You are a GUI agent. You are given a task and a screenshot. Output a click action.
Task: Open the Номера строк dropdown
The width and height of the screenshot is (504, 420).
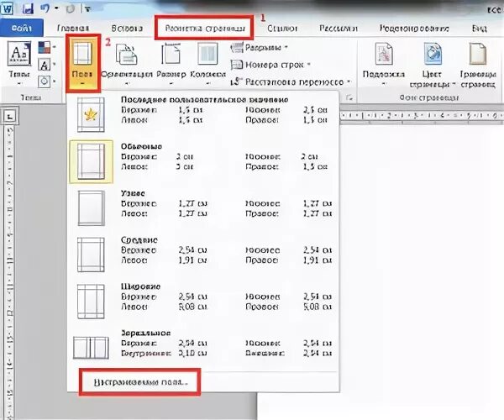[x=270, y=65]
